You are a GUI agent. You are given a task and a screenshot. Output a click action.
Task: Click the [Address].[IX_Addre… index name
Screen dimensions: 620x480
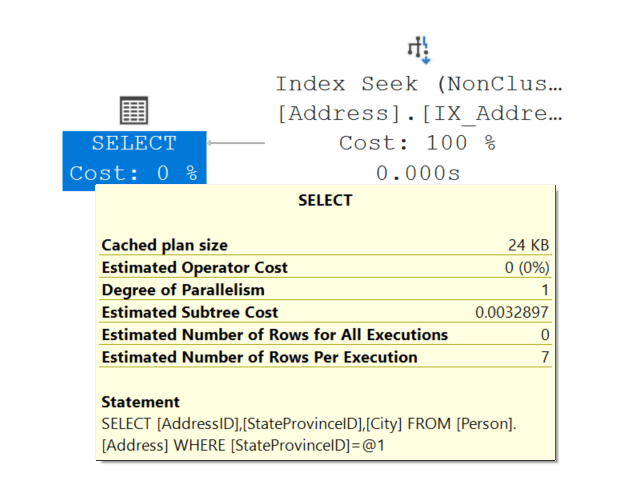click(x=418, y=113)
